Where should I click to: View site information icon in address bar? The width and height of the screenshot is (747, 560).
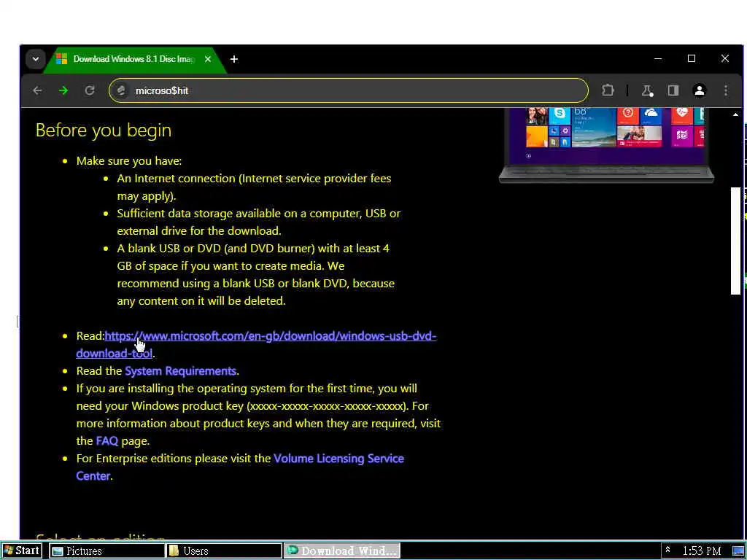121,90
